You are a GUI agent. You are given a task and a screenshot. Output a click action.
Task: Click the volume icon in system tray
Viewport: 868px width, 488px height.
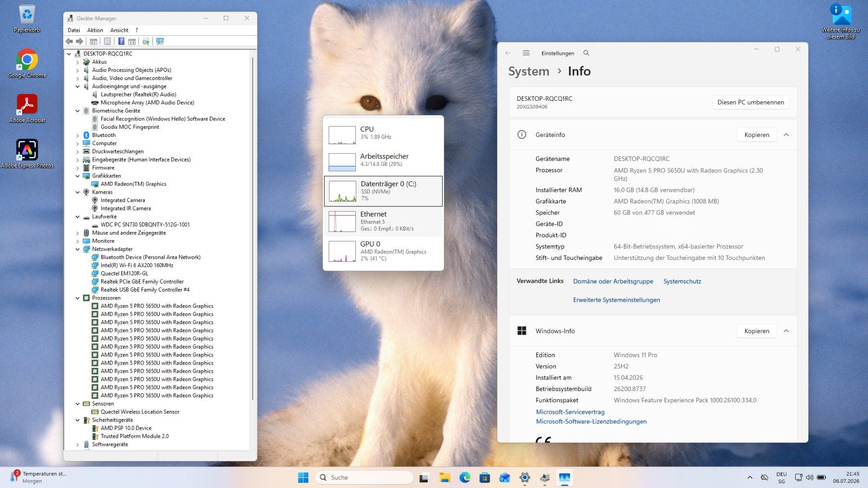point(810,477)
